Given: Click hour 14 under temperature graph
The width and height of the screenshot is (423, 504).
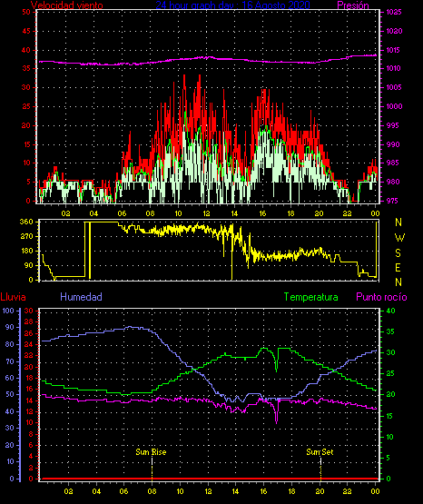Looking at the screenshot, I should click(x=236, y=491).
